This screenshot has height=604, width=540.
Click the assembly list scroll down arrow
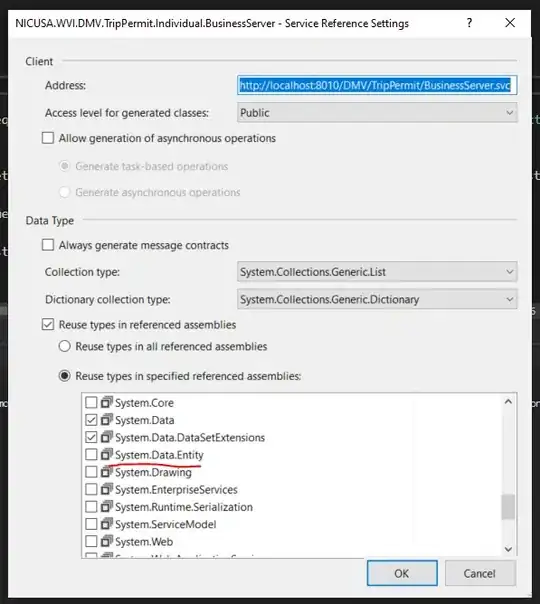click(x=508, y=549)
